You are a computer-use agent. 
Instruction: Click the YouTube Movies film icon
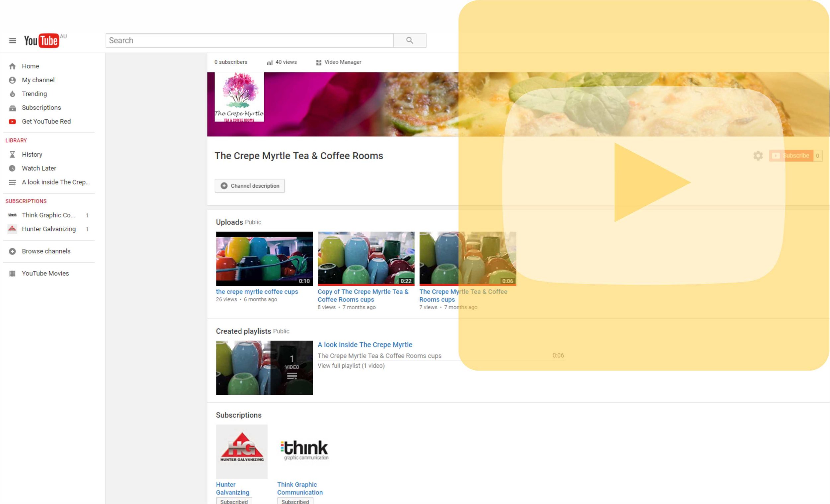click(13, 273)
